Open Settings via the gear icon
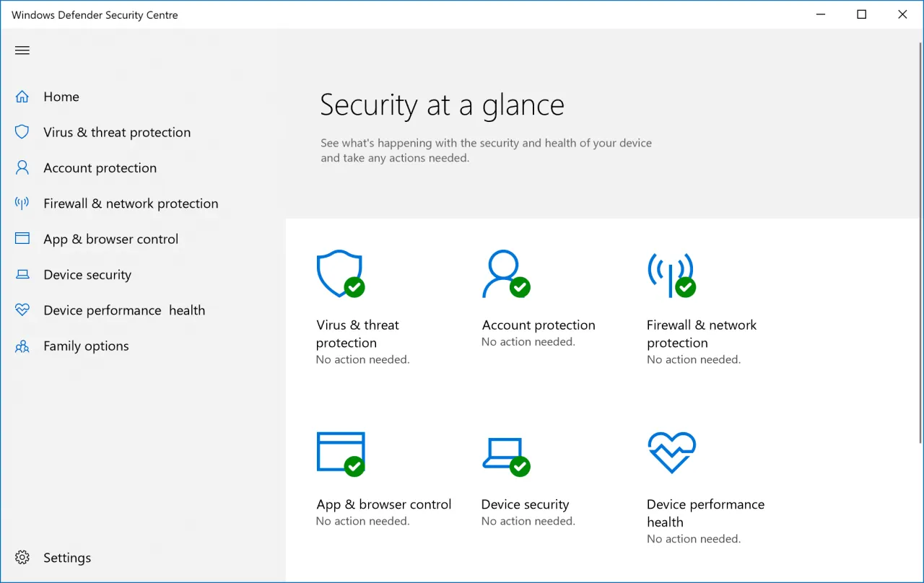The height and width of the screenshot is (583, 924). 22,557
